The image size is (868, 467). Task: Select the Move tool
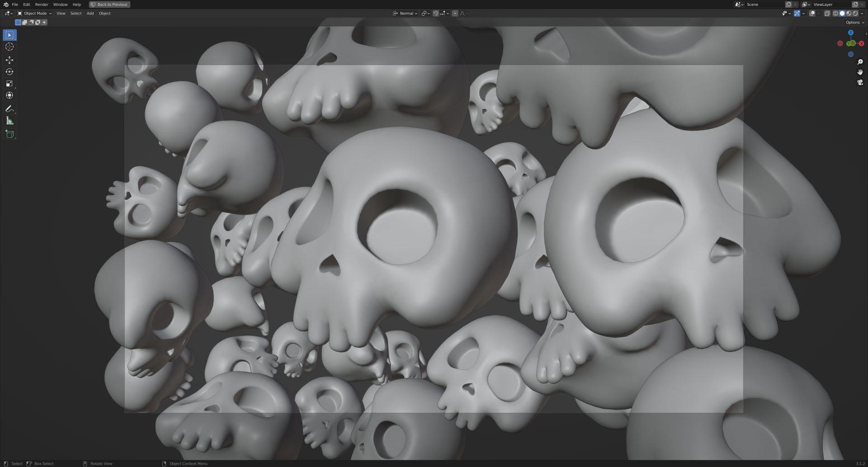point(9,60)
